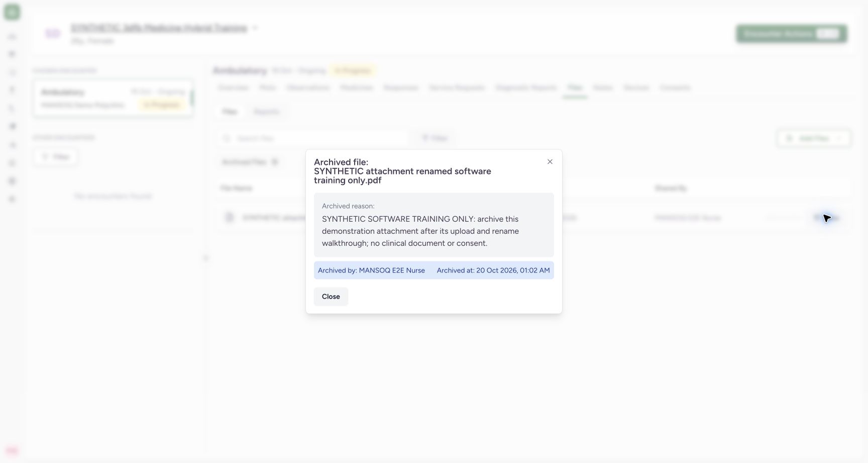Open the patient name link in header
The image size is (868, 463).
coord(159,28)
